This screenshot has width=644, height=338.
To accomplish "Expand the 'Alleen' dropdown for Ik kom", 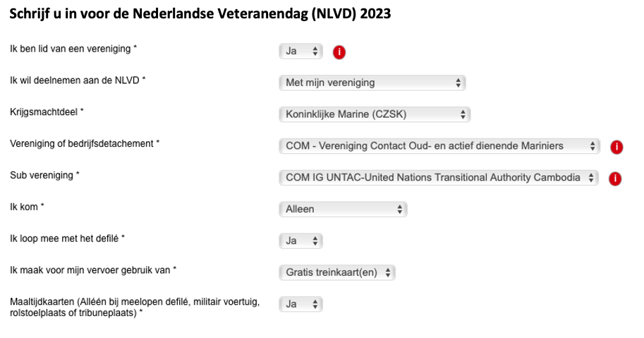I will [343, 209].
